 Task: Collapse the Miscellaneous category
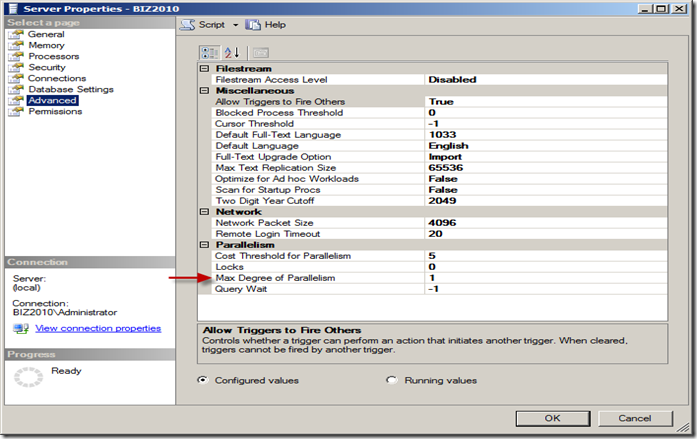click(204, 91)
